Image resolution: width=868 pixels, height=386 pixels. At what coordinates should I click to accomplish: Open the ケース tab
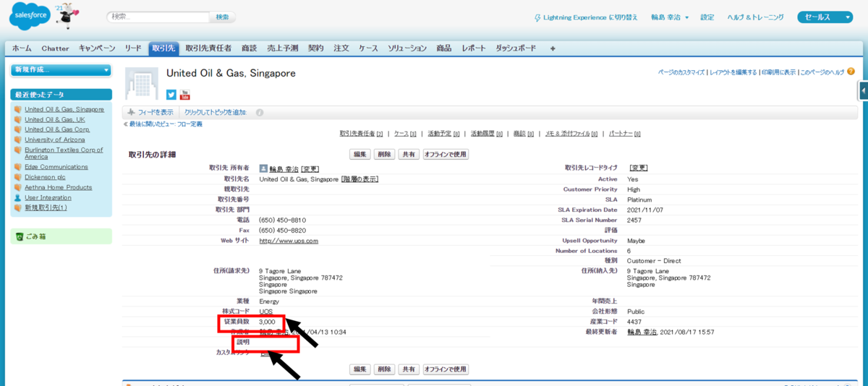click(x=368, y=48)
